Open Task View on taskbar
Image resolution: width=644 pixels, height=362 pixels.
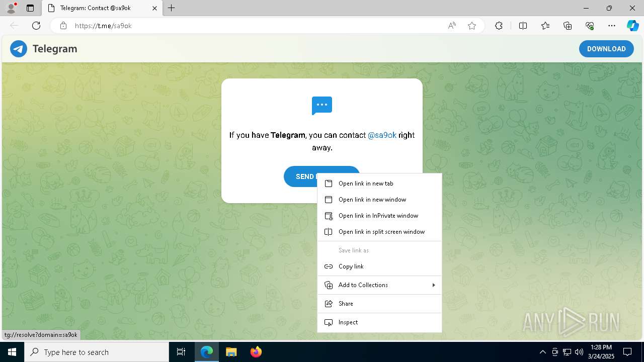click(181, 352)
